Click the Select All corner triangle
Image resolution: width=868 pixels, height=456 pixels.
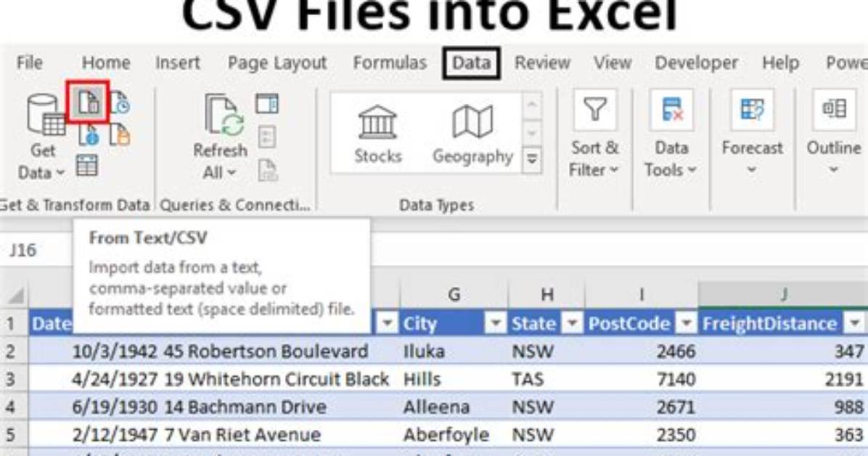click(15, 296)
